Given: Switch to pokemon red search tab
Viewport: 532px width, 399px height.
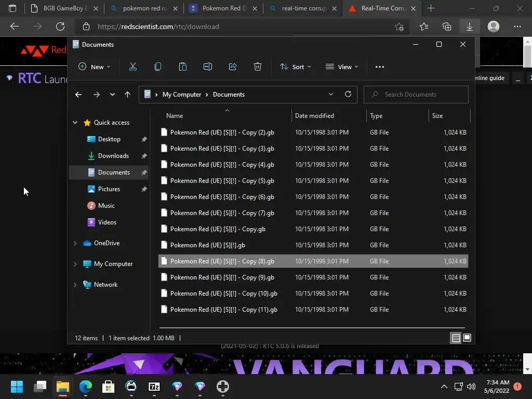Looking at the screenshot, I should coord(144,8).
